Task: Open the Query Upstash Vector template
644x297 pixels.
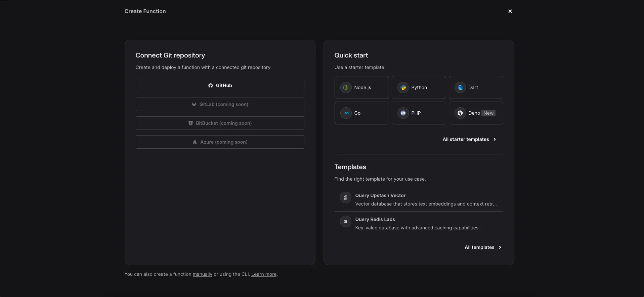Action: [x=419, y=199]
